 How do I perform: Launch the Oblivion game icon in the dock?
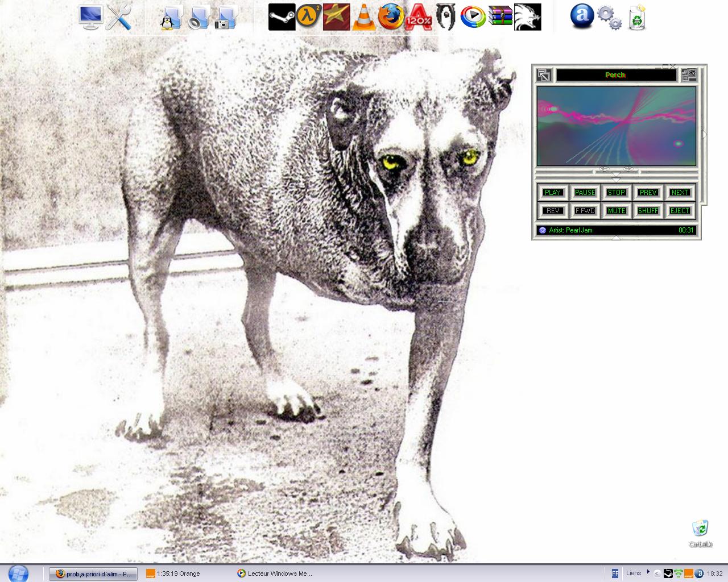point(445,17)
